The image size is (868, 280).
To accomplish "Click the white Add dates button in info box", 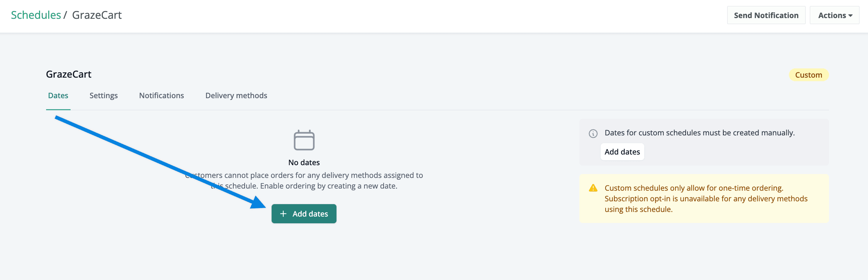I will tap(622, 152).
